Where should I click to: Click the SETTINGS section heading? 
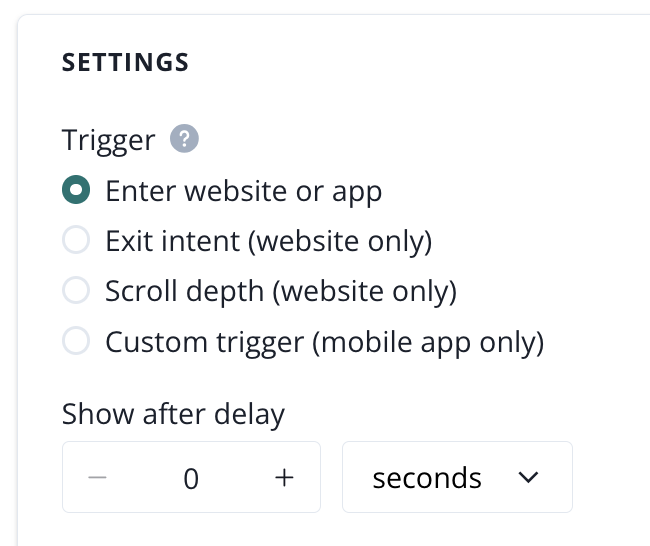pyautogui.click(x=125, y=63)
